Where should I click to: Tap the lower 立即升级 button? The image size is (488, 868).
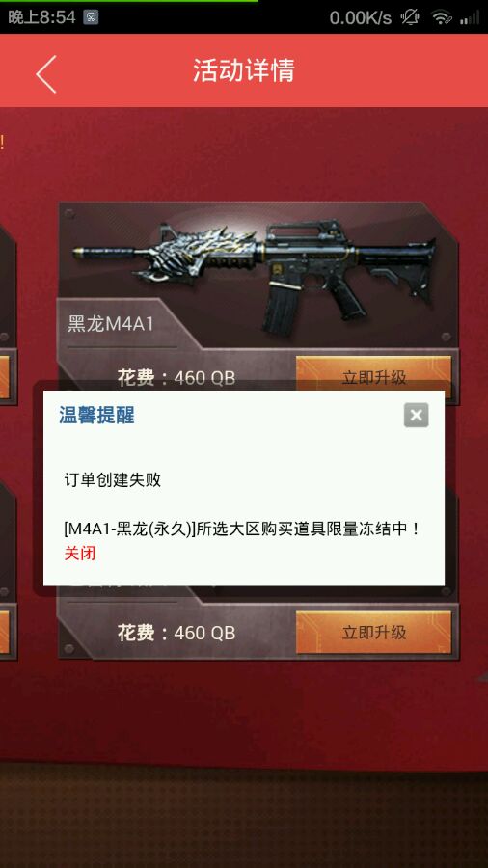click(x=374, y=632)
